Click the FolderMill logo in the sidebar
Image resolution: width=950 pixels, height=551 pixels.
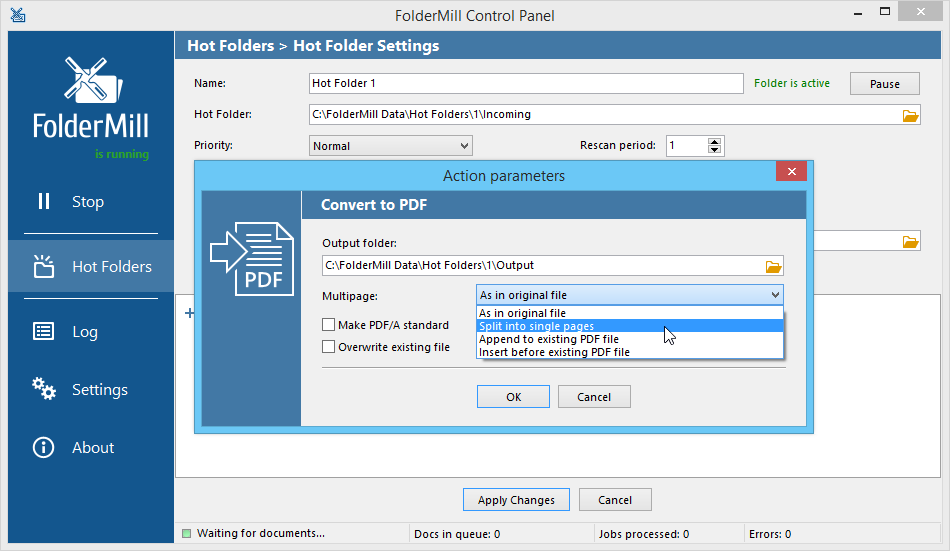tap(91, 98)
